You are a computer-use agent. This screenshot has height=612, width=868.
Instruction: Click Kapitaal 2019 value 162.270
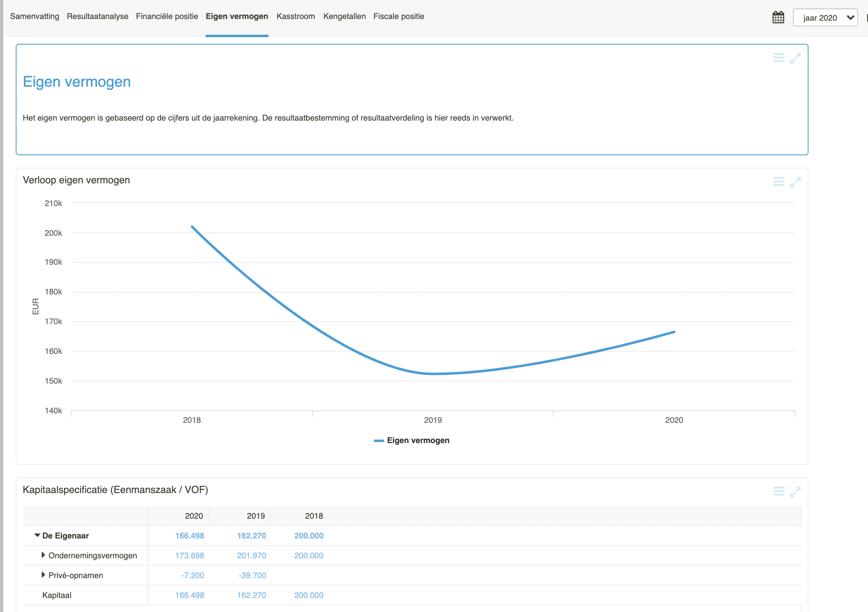point(251,595)
